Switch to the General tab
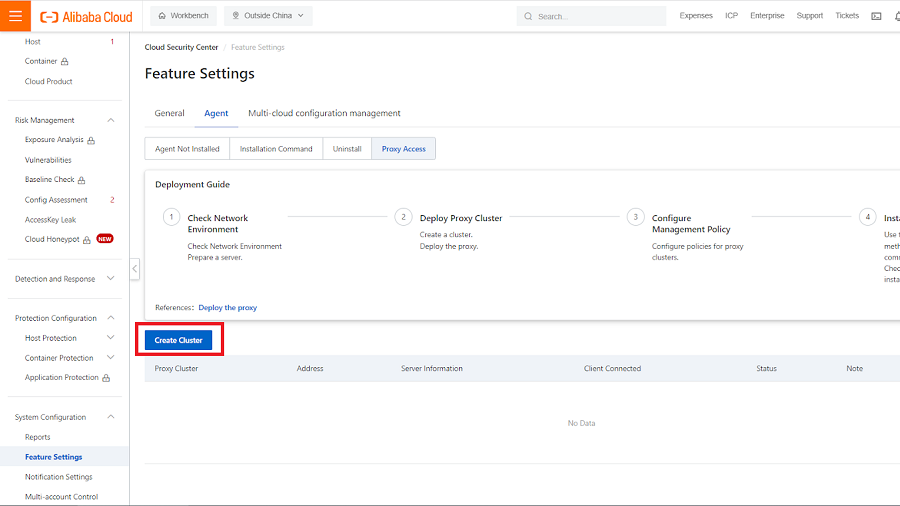 (169, 113)
